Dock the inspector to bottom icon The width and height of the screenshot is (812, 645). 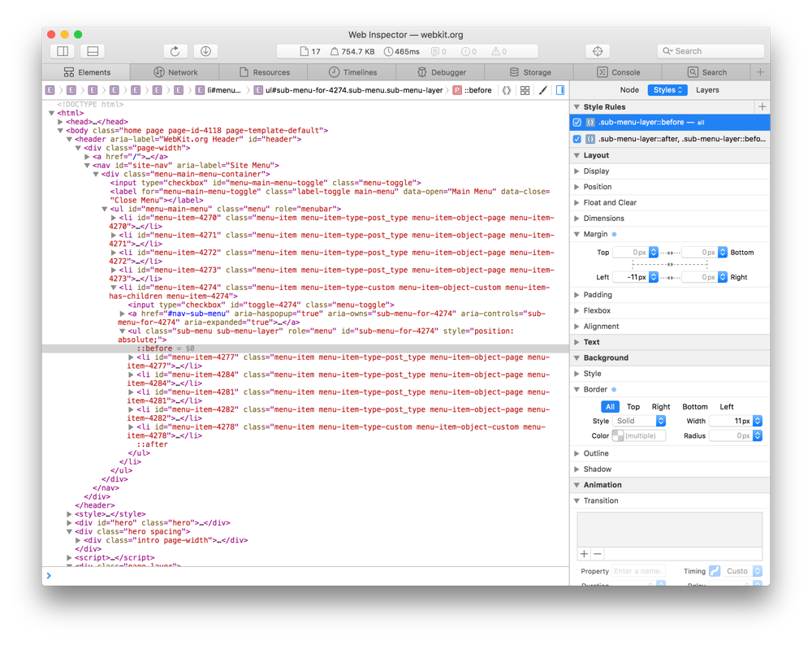click(93, 51)
